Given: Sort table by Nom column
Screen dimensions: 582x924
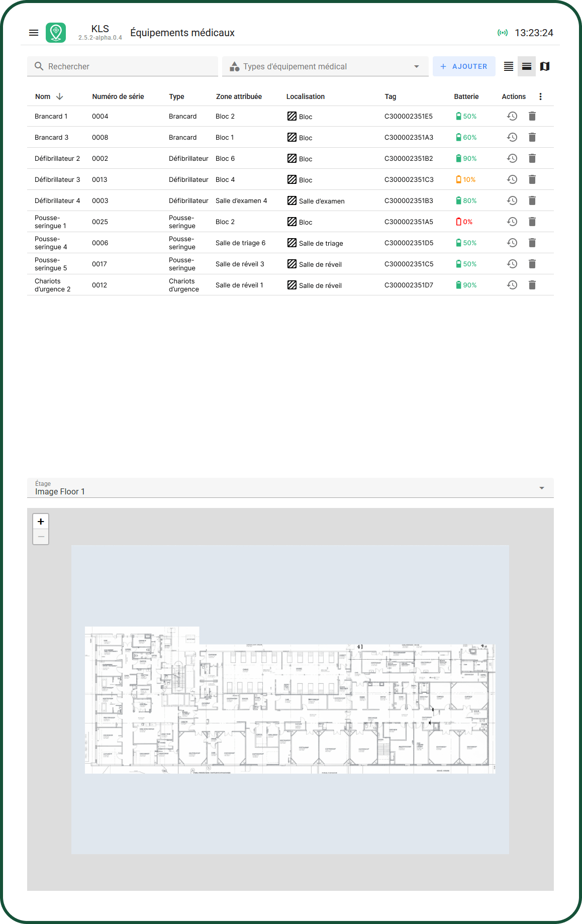Looking at the screenshot, I should [43, 96].
